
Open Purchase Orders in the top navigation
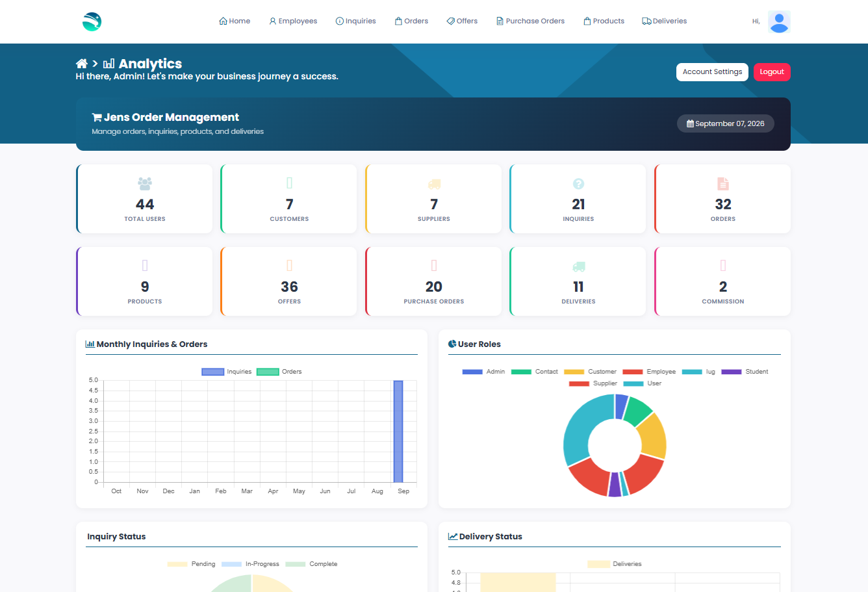pos(530,21)
